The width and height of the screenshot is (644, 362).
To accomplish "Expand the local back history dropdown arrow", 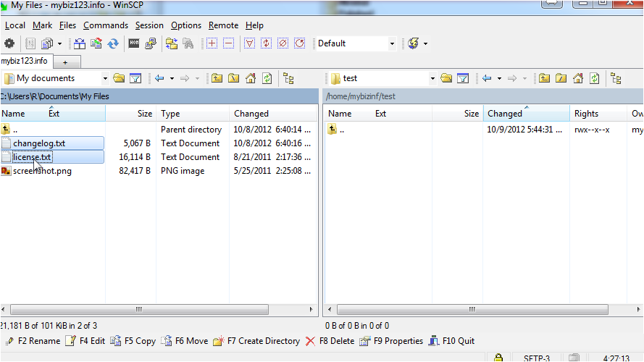I will click(x=172, y=78).
